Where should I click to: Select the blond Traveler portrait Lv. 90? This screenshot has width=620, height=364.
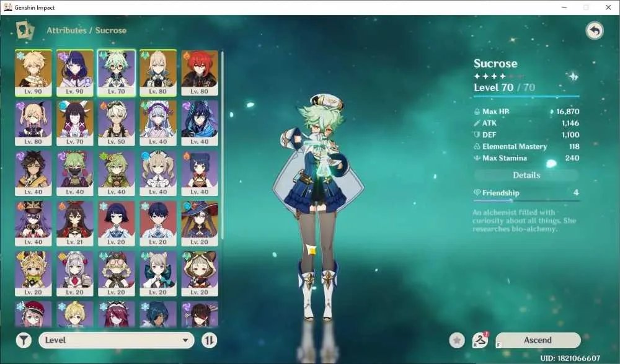(x=33, y=73)
